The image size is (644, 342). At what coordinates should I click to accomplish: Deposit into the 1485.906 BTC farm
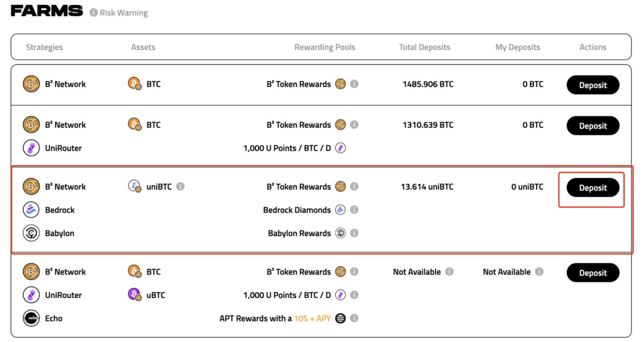tap(593, 85)
